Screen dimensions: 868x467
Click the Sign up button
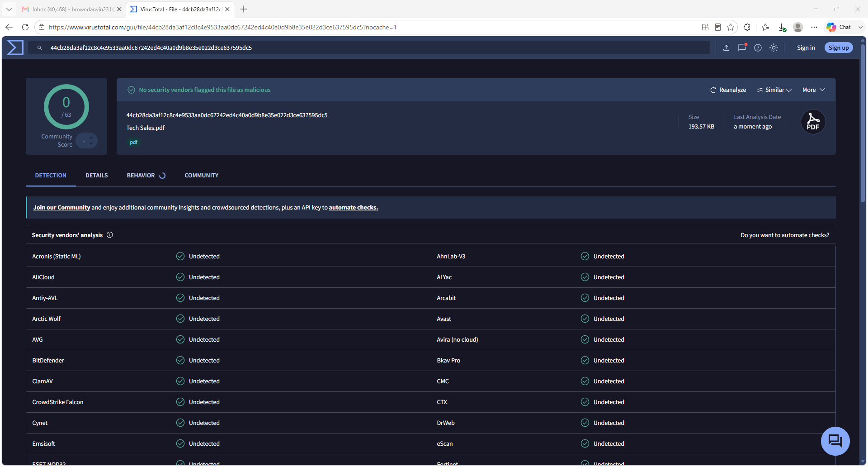(839, 48)
